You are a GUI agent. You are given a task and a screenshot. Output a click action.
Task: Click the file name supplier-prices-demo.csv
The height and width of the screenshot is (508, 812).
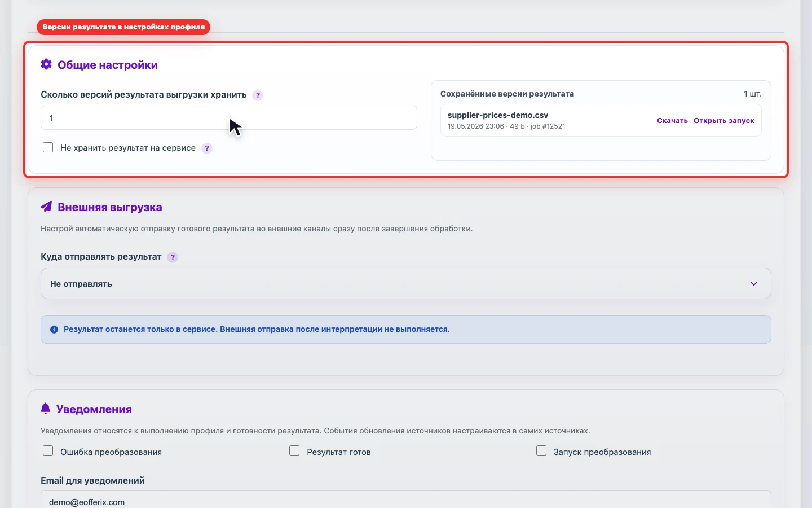click(498, 115)
